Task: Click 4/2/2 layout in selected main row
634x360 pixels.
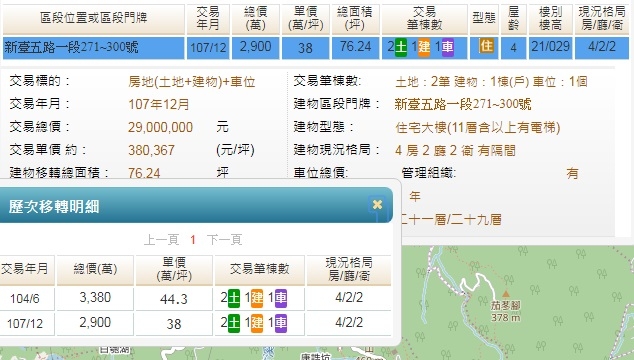Action: 602,48
